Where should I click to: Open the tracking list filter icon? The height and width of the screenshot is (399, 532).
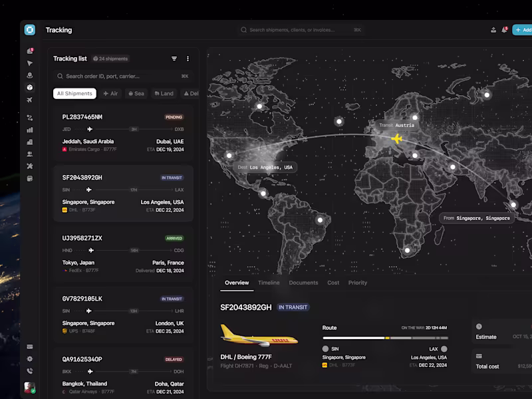tap(174, 59)
